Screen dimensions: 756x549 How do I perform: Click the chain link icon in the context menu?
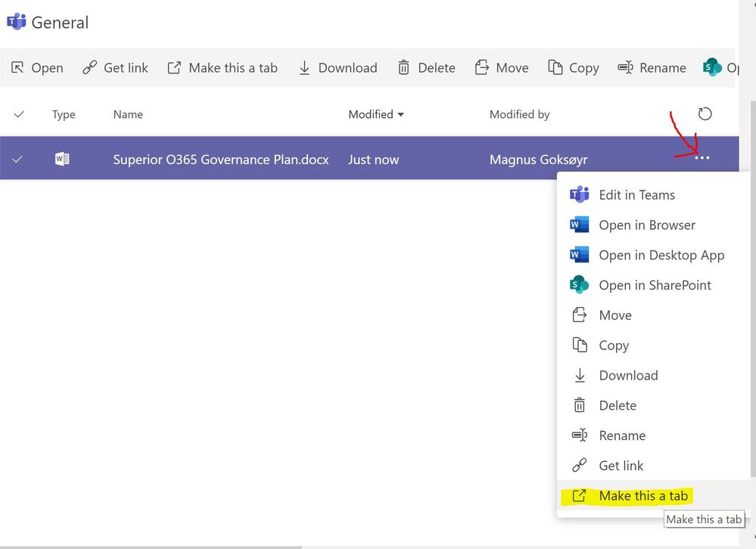point(579,465)
